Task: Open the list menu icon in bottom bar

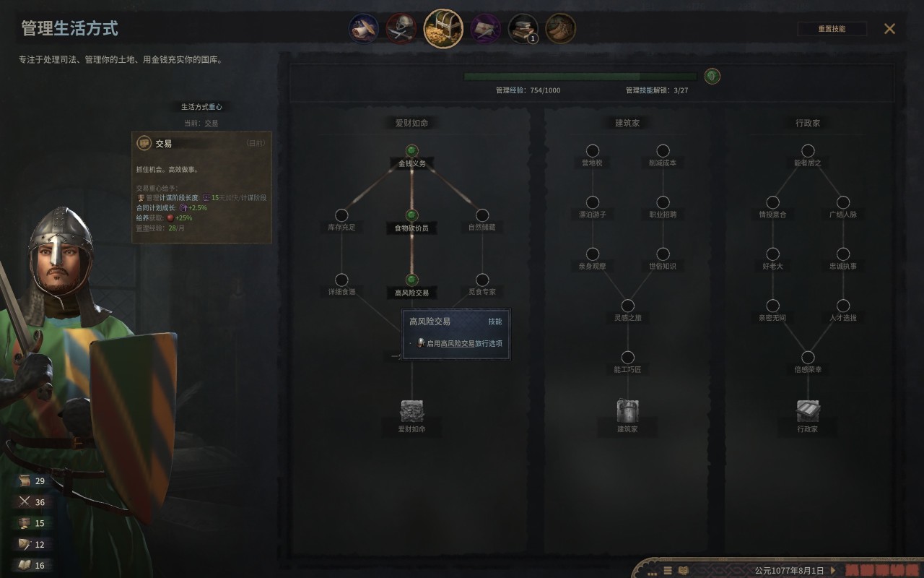Action: coord(668,571)
